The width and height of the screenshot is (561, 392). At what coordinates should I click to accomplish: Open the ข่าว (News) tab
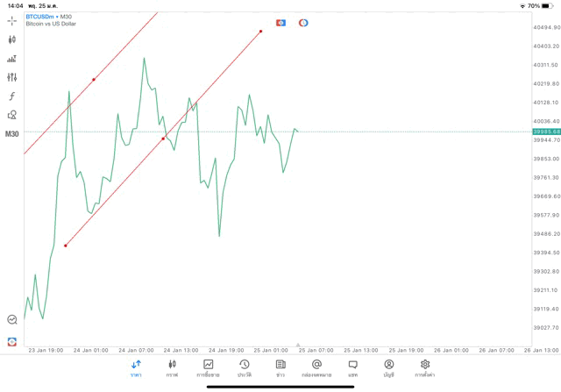[280, 367]
